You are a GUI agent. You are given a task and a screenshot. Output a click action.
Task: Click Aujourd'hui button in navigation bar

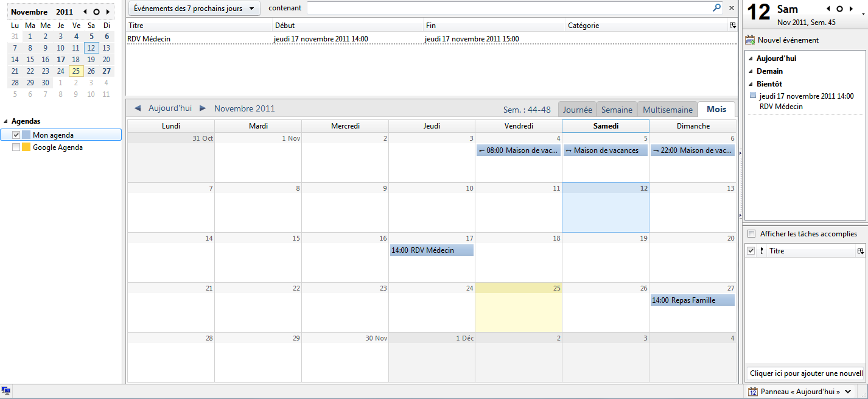pyautogui.click(x=170, y=108)
